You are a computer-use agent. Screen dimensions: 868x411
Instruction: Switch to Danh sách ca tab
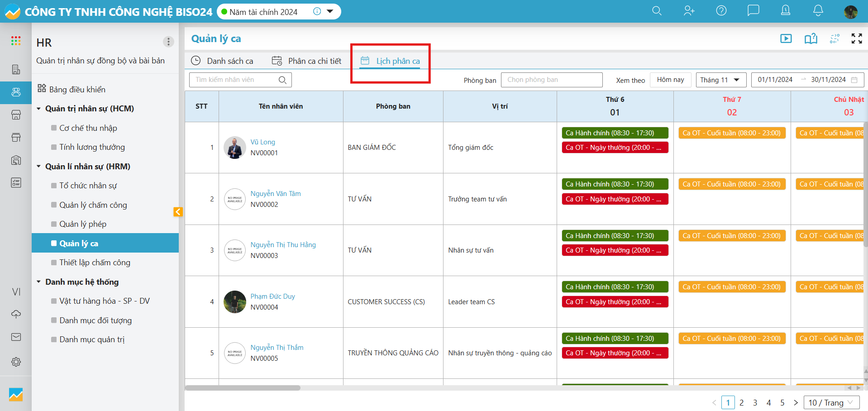coord(222,61)
